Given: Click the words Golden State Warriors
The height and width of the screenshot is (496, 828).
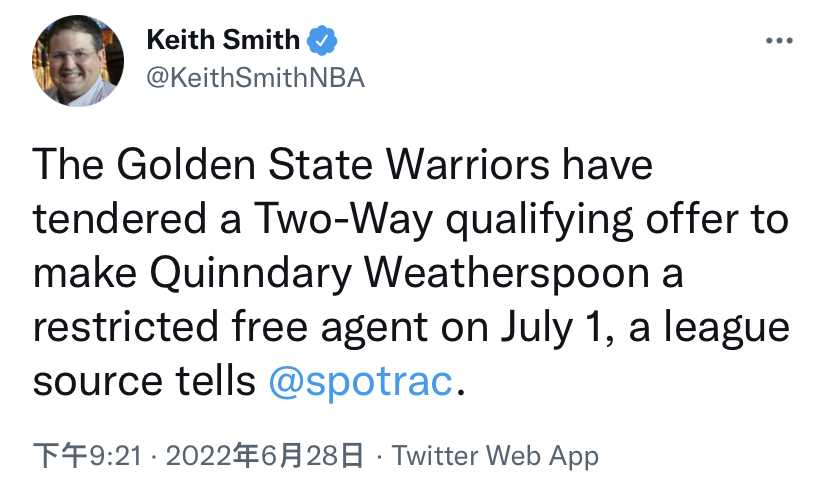Looking at the screenshot, I should [x=333, y=164].
